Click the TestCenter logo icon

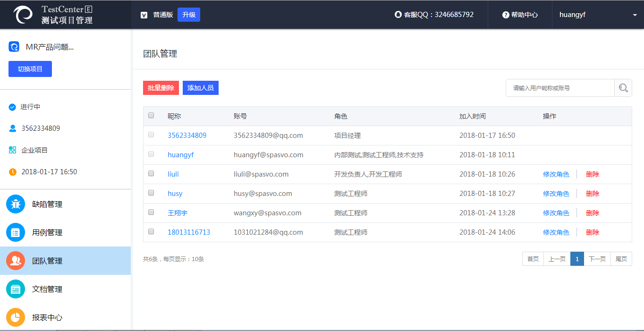pyautogui.click(x=23, y=15)
